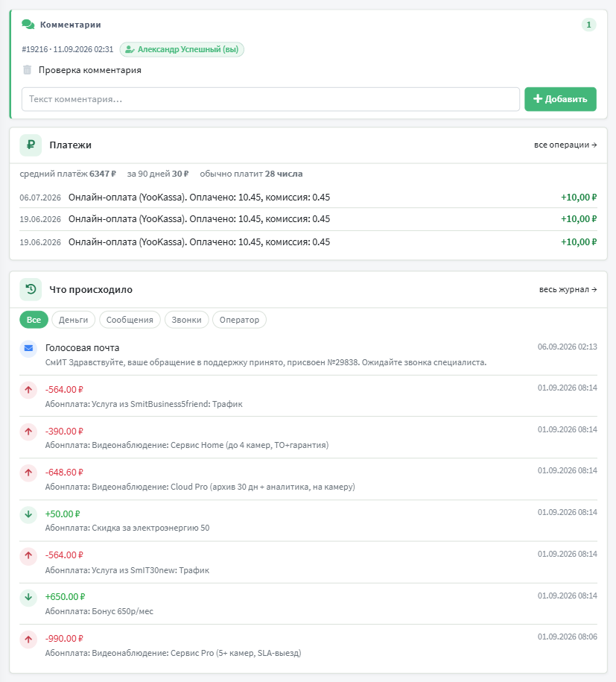This screenshot has width=616, height=682.
Task: Click comment id '#19216 · 11.09.2026 02:31'
Action: tap(67, 49)
